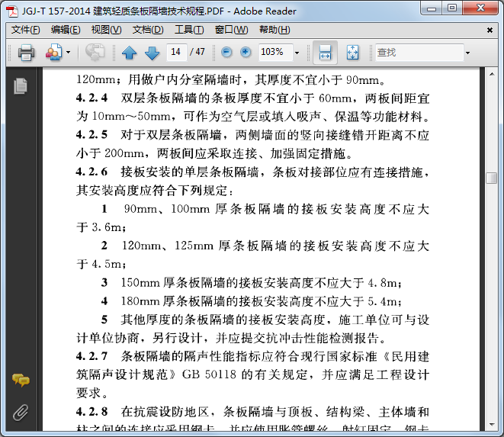Toggle fit one full page icon
Screen dimensions: 504x437
pos(352,53)
